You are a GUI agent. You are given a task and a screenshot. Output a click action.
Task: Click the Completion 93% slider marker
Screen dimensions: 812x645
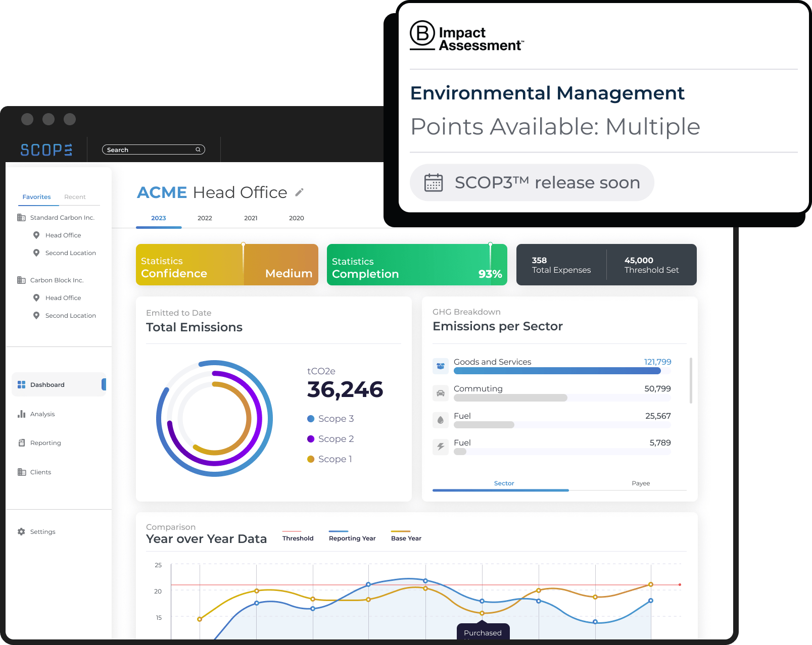490,244
